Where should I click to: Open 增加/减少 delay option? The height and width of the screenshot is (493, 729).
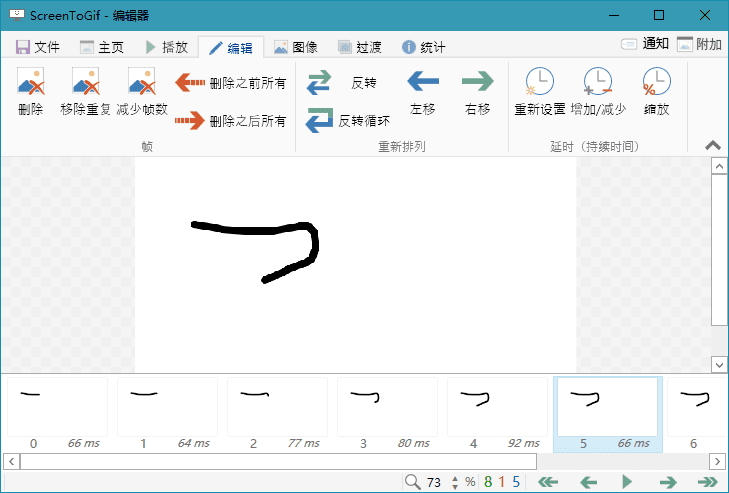click(x=598, y=92)
